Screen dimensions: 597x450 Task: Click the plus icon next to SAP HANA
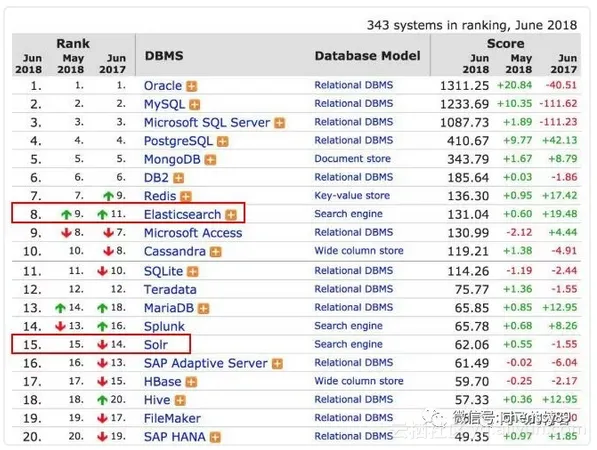(x=215, y=437)
